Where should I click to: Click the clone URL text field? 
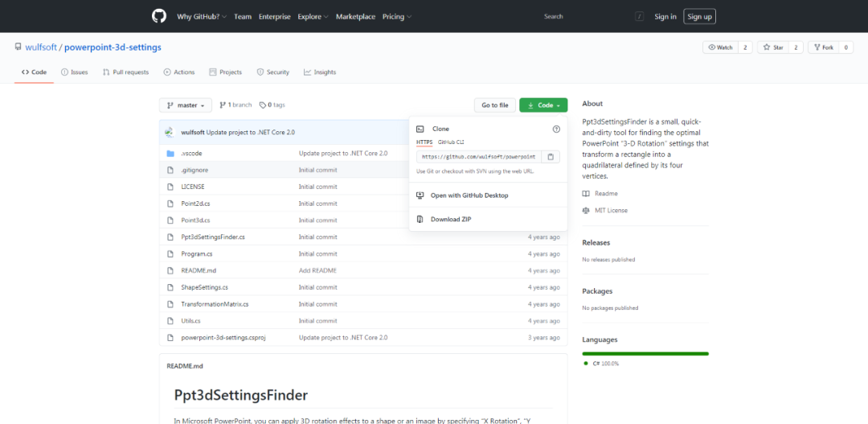coord(479,157)
